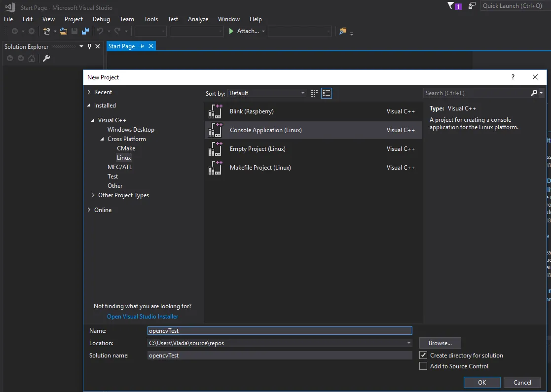Open the Sort by Default dropdown
This screenshot has width=551, height=392.
[x=267, y=93]
